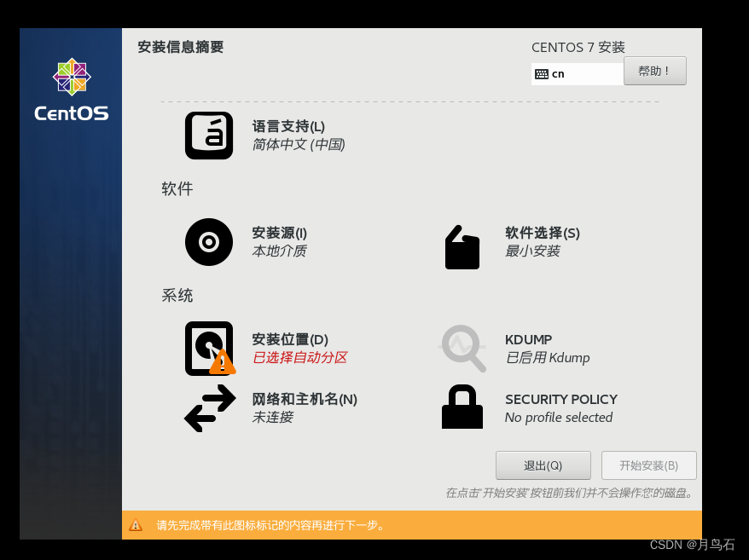749x560 pixels.
Task: Click the orange bar warning message text
Action: 270,525
